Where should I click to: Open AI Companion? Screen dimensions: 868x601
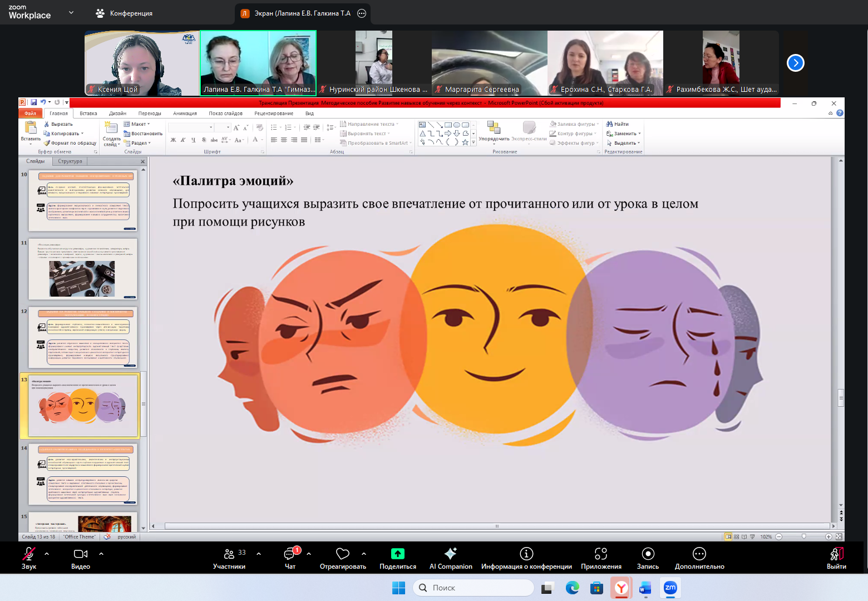pos(451,558)
